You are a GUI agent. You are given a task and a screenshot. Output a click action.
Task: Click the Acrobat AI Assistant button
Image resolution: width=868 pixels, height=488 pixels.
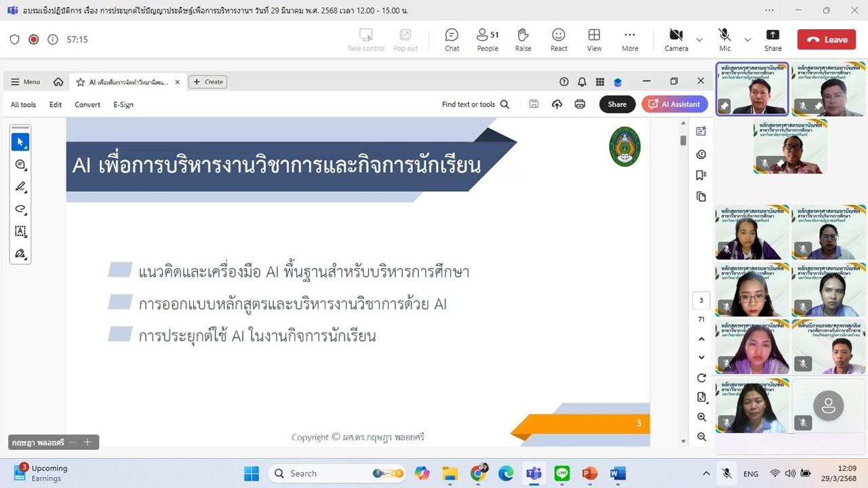coord(675,104)
